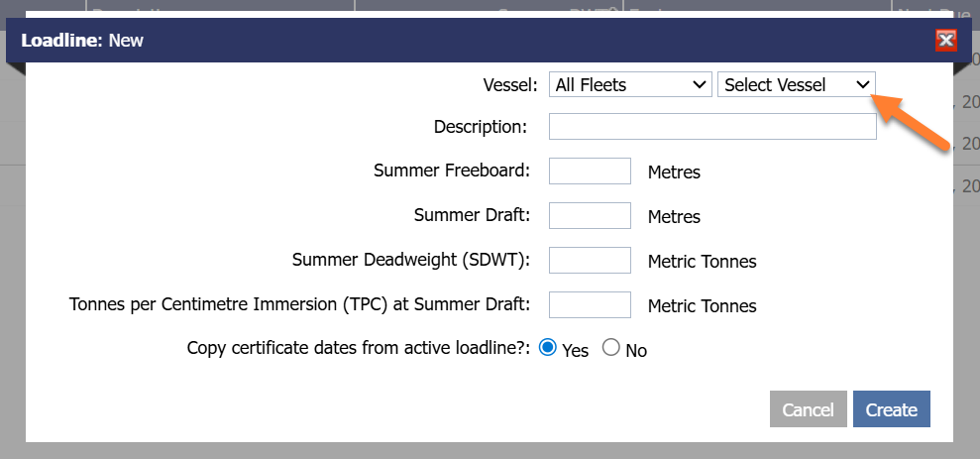The height and width of the screenshot is (459, 980).
Task: Select Yes for copying certificate dates
Action: click(547, 348)
